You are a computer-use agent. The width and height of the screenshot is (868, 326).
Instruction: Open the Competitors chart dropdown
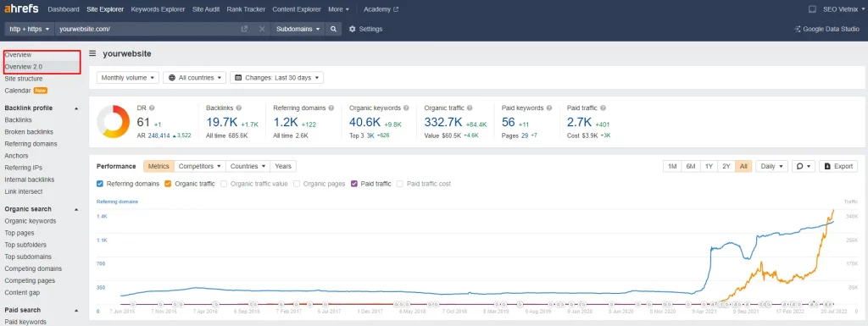click(200, 166)
